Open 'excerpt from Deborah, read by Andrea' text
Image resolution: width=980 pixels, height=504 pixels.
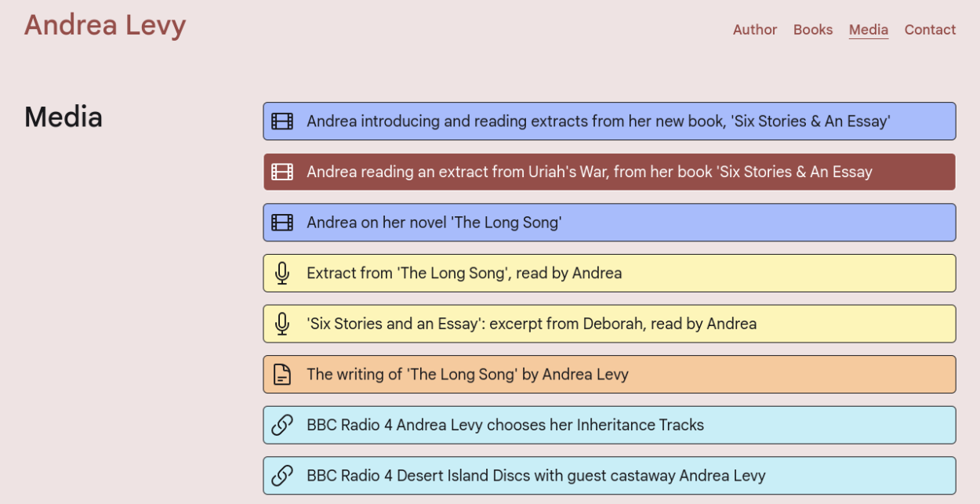[532, 324]
